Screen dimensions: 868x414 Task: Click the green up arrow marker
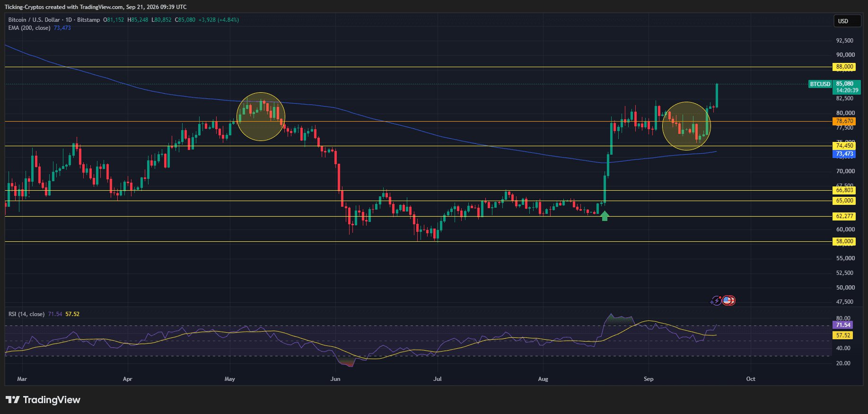point(605,216)
